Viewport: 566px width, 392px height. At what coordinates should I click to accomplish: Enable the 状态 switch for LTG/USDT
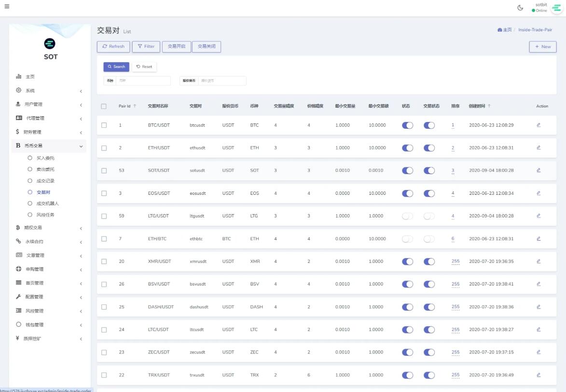(x=407, y=216)
